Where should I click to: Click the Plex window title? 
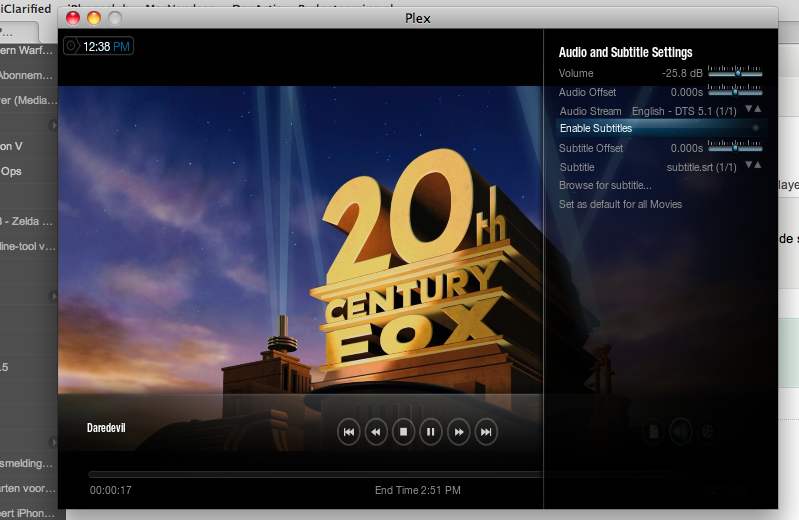pos(418,18)
